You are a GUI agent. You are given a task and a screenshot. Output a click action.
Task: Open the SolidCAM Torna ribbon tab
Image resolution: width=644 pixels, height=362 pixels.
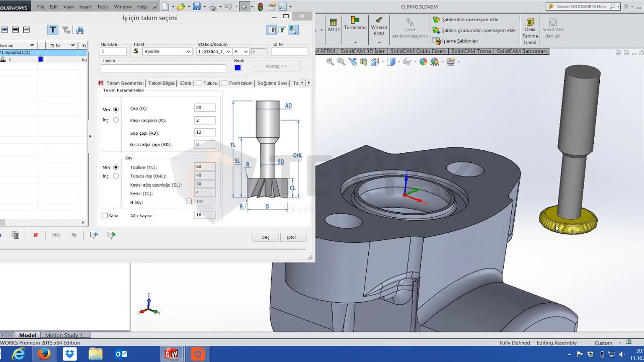pyautogui.click(x=471, y=51)
